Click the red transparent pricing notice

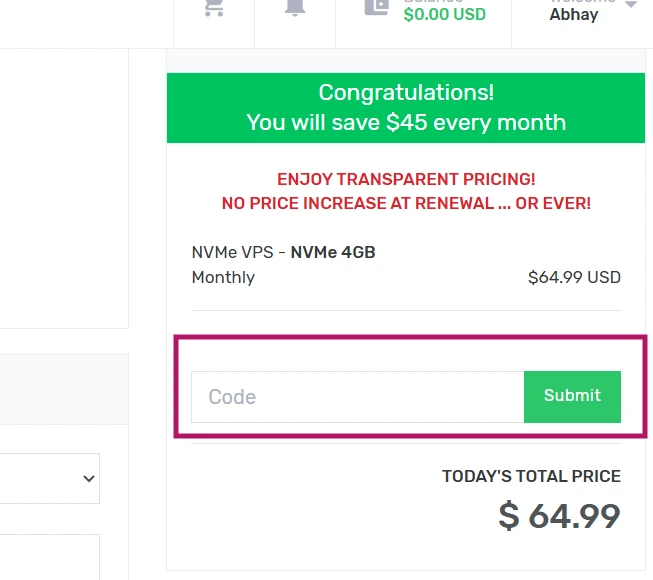tap(406, 179)
